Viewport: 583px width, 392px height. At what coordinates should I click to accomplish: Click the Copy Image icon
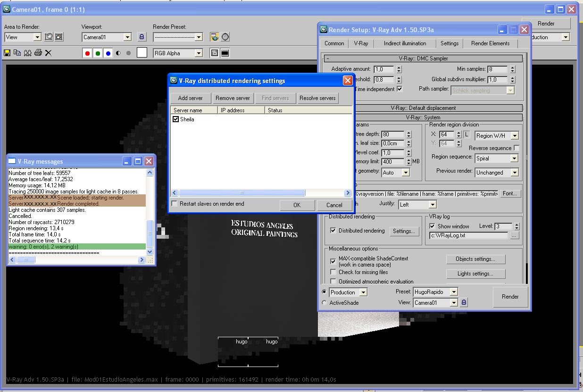[x=17, y=53]
